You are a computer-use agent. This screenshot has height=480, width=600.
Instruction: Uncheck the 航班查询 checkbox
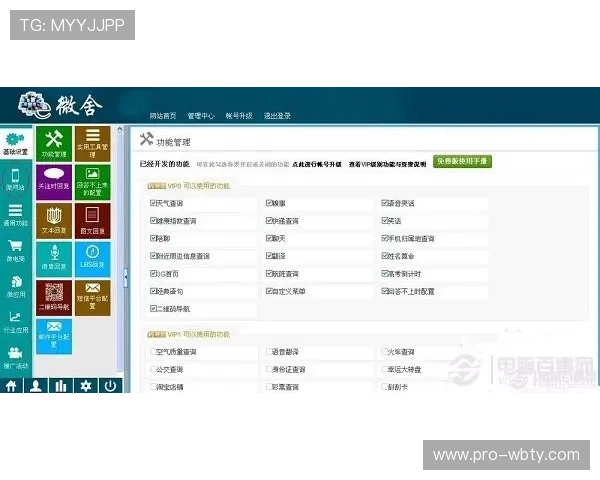(269, 273)
